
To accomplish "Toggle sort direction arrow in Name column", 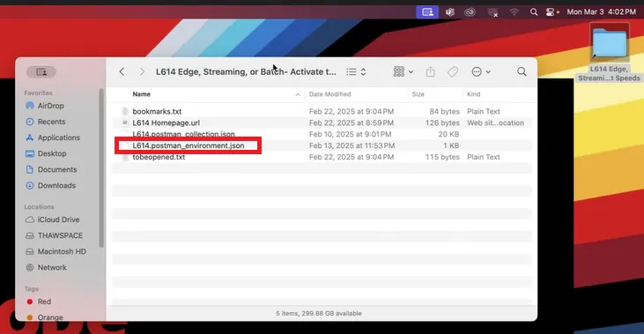I will (298, 94).
